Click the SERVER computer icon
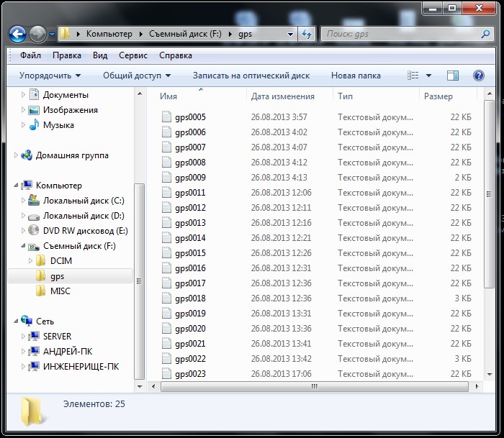The image size is (504, 438). point(33,336)
